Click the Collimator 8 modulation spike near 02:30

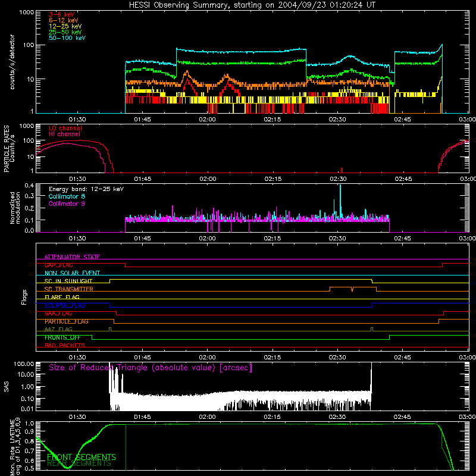tap(340, 201)
